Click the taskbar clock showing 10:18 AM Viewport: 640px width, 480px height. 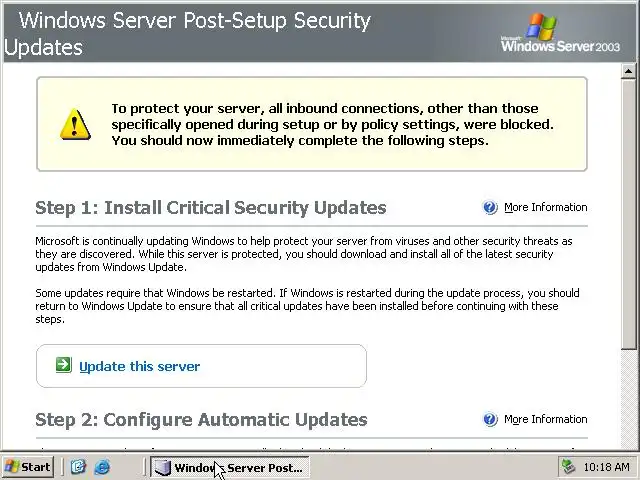(x=606, y=467)
